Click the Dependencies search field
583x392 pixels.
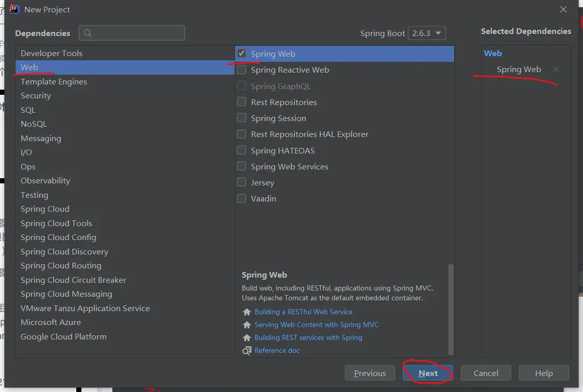(x=132, y=33)
